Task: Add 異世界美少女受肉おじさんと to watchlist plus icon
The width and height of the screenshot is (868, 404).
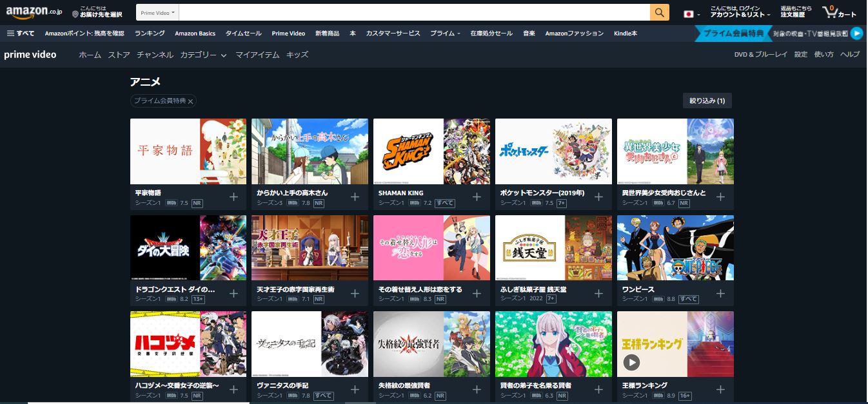Action: click(x=720, y=197)
